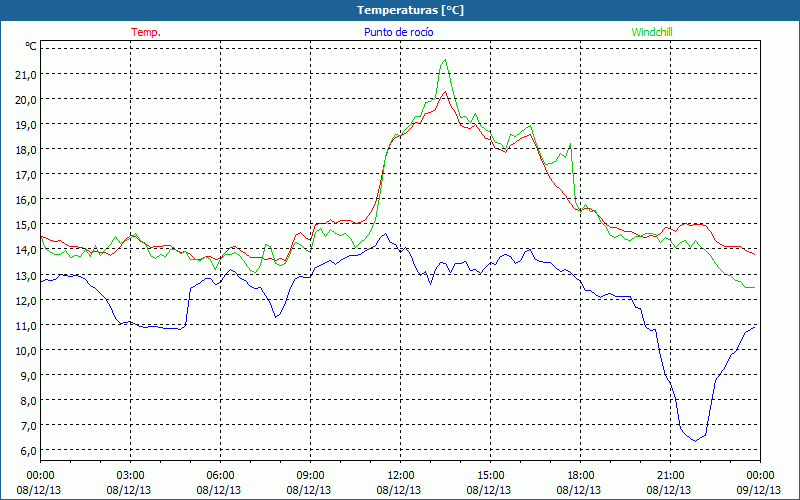Select the 20,0 y-axis value
The width and height of the screenshot is (800, 500).
pyautogui.click(x=26, y=100)
